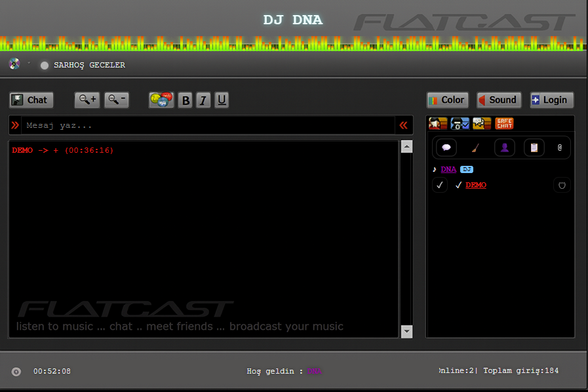Click the speech bubble icon in user panel
Viewport: 588px width, 392px height.
446,147
